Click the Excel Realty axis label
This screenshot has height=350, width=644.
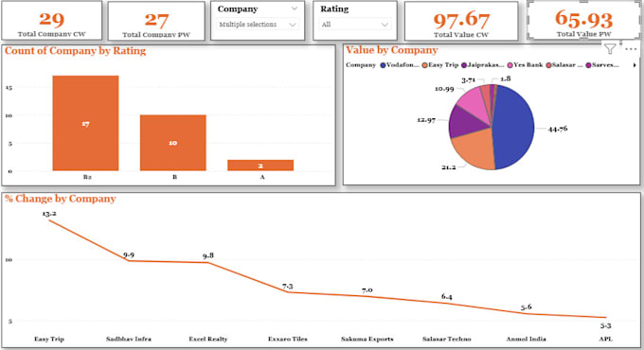[x=208, y=339]
